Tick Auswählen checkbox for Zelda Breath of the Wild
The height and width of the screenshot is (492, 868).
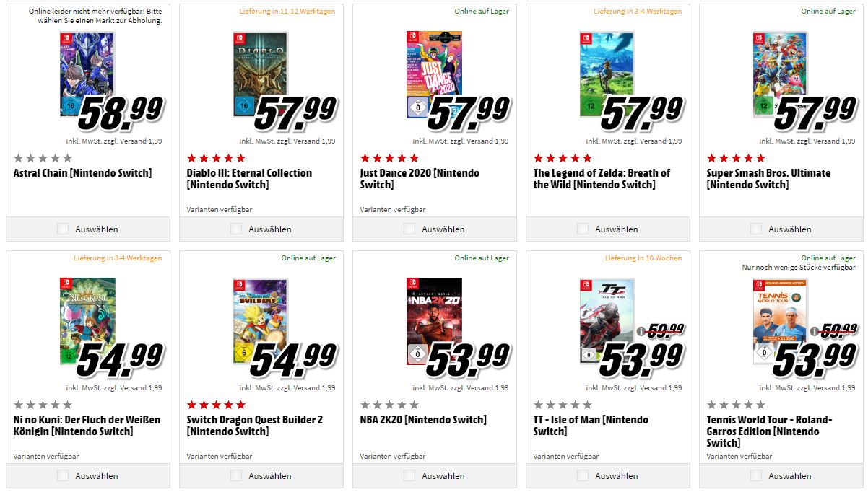point(583,229)
